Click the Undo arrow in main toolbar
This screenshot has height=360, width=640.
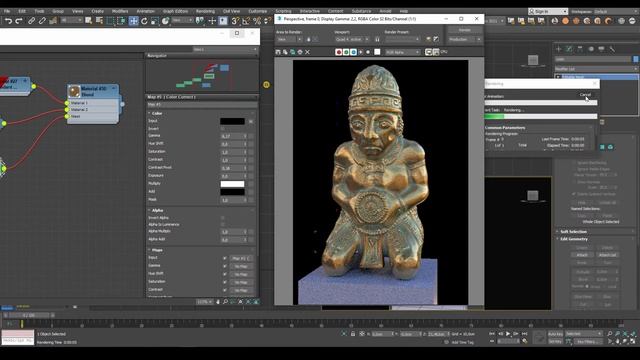[x=8, y=21]
